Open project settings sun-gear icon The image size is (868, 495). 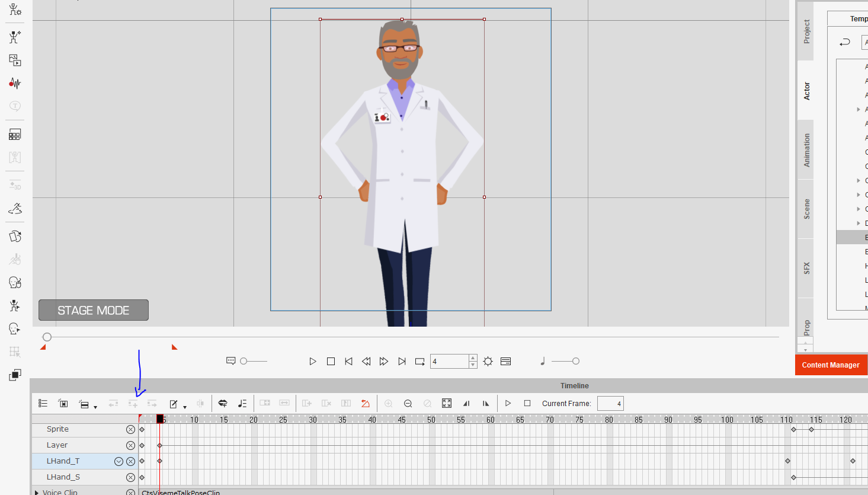[x=488, y=361]
